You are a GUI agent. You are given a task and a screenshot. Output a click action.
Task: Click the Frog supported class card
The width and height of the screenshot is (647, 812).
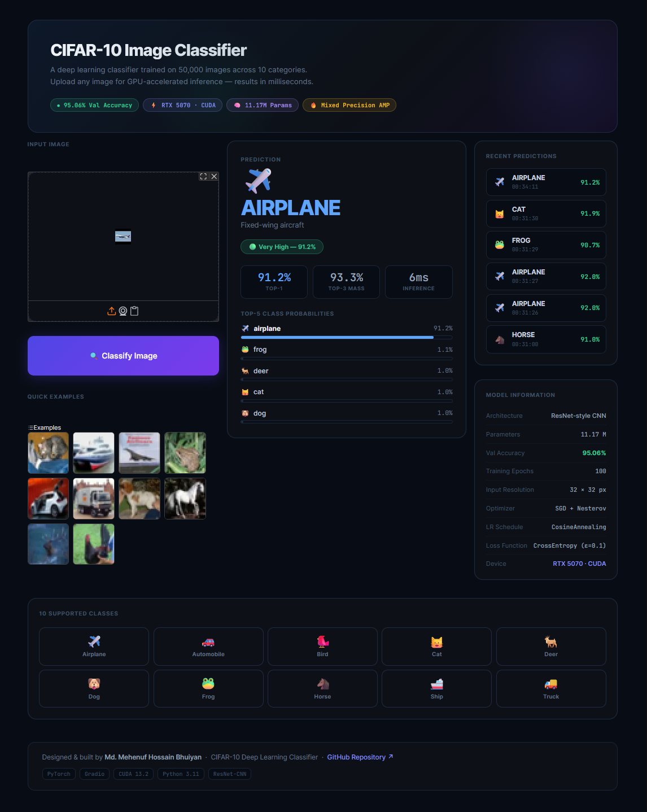[x=208, y=688]
